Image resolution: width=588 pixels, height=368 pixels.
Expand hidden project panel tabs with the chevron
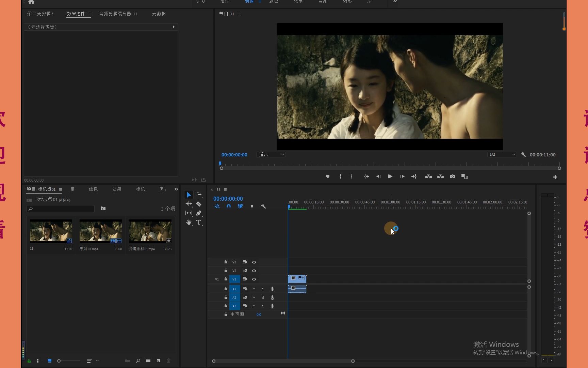176,189
